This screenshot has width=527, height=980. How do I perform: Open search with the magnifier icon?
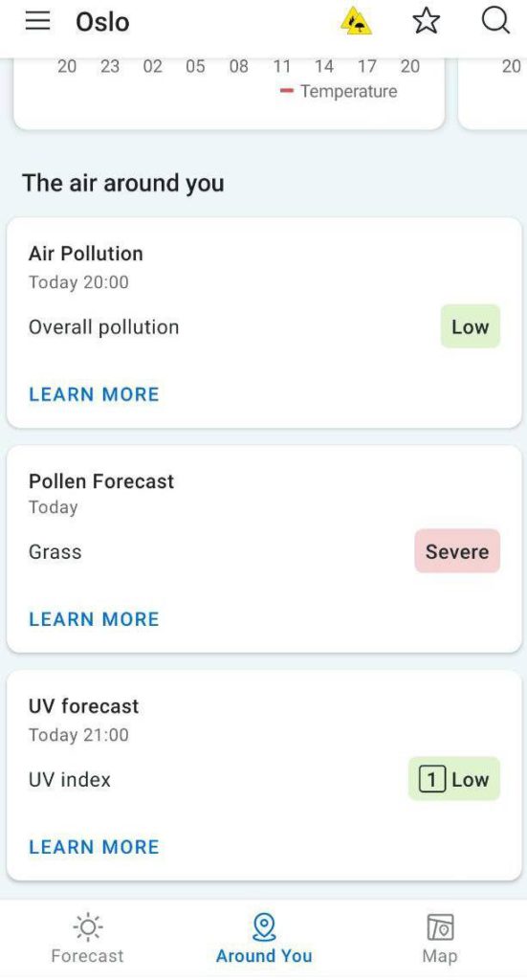(x=495, y=21)
